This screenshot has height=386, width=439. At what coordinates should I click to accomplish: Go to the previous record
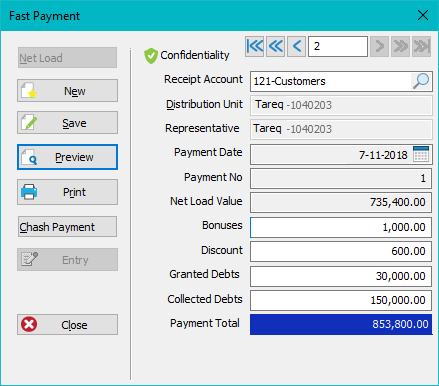pos(297,46)
